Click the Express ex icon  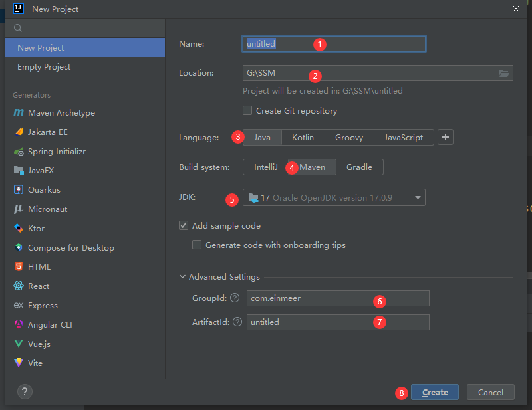(x=19, y=305)
